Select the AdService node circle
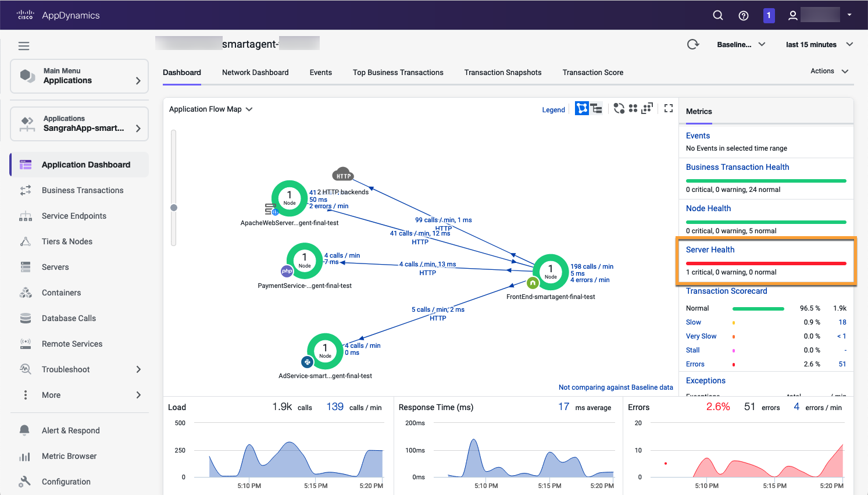 [x=325, y=351]
